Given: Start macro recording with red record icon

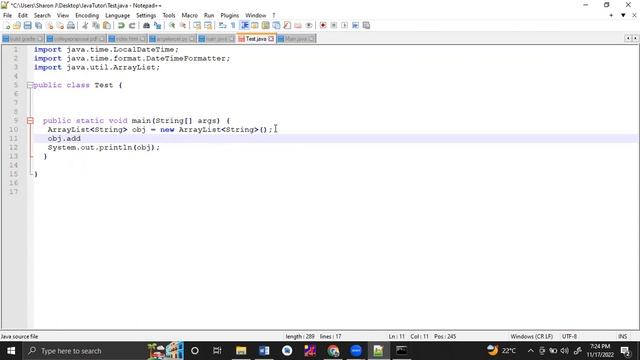Looking at the screenshot, I should click(323, 25).
